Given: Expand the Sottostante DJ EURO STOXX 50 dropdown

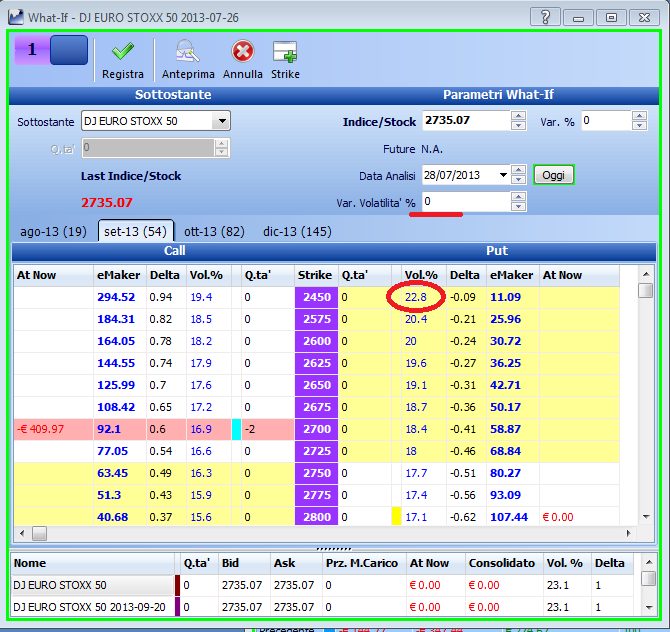Looking at the screenshot, I should 222,121.
